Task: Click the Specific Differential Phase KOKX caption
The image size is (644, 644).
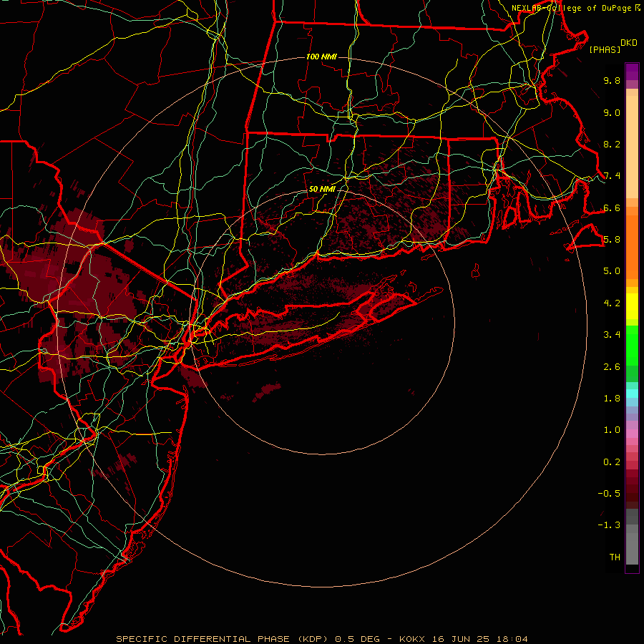Action: [x=322, y=639]
